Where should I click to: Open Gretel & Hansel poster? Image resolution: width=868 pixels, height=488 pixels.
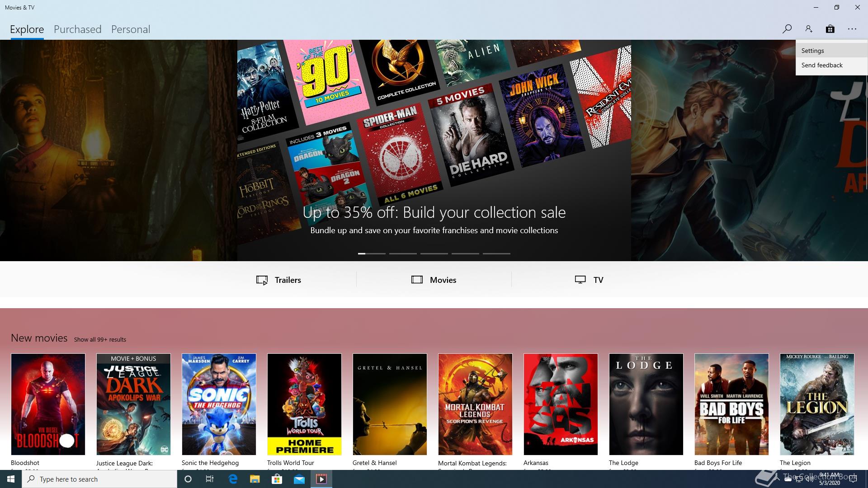coord(390,404)
